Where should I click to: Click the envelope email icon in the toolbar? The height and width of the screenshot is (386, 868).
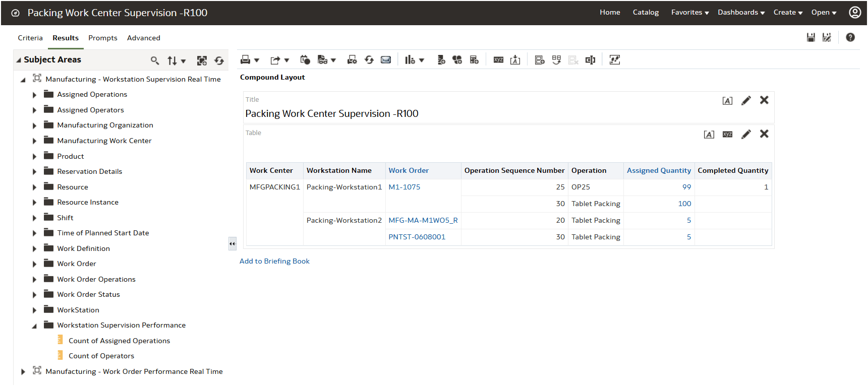click(386, 60)
